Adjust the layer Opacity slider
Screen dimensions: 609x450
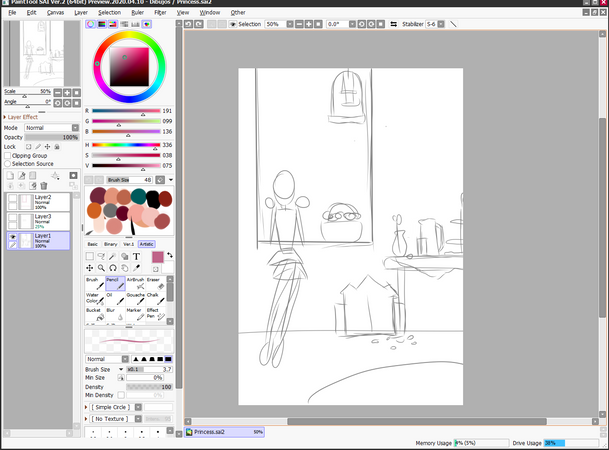pyautogui.click(x=52, y=137)
